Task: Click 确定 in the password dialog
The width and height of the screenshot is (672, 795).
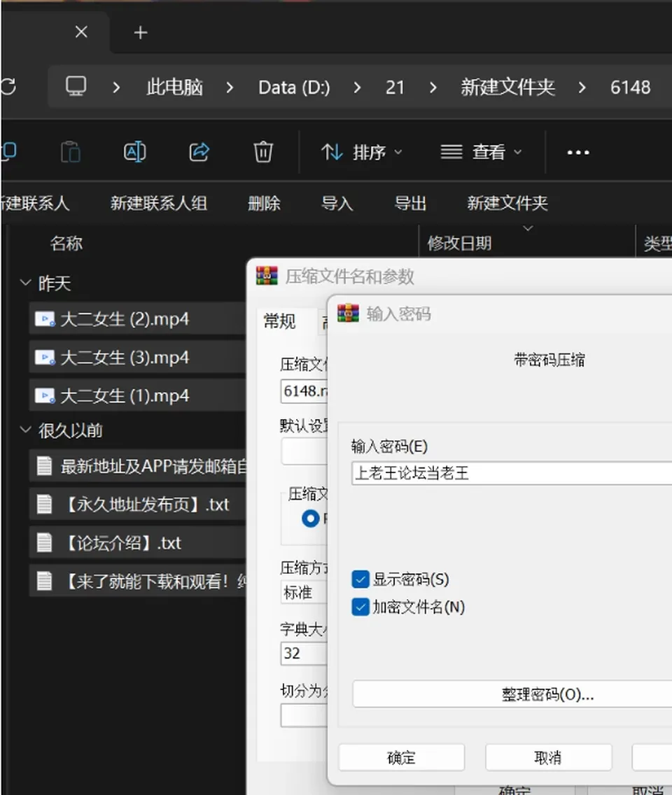Action: click(402, 757)
